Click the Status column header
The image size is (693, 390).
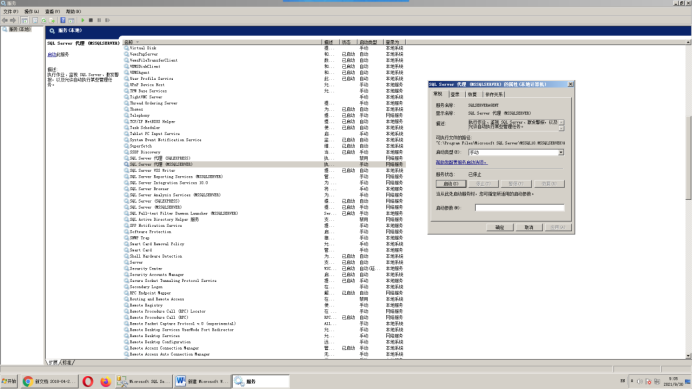click(348, 42)
